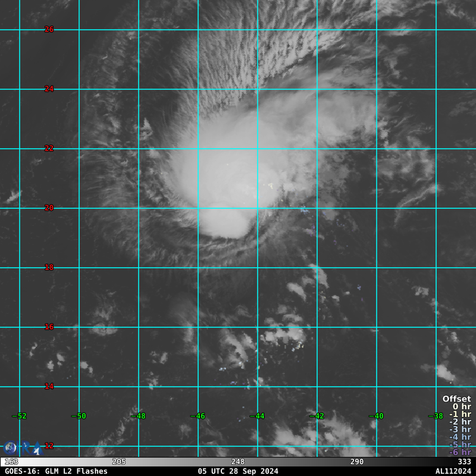Click the red latitude label 22

pos(49,148)
